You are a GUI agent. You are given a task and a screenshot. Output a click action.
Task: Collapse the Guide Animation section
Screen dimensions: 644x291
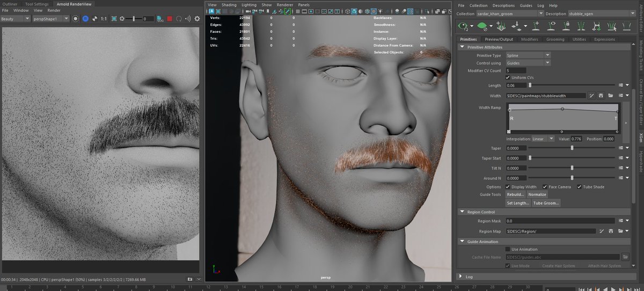462,242
